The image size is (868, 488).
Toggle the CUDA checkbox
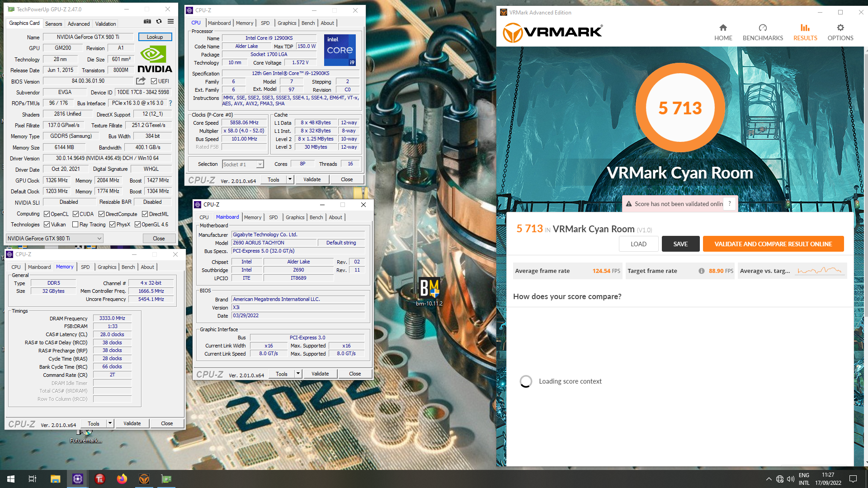[x=75, y=214]
